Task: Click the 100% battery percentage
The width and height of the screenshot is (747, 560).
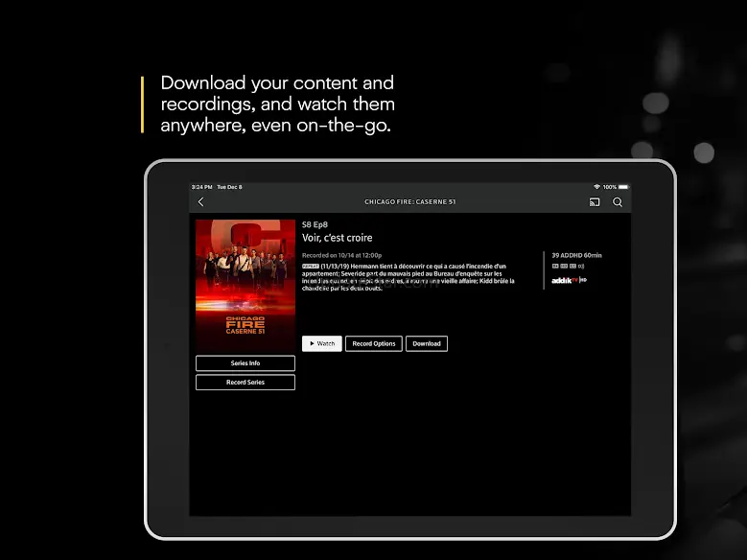Action: (609, 187)
